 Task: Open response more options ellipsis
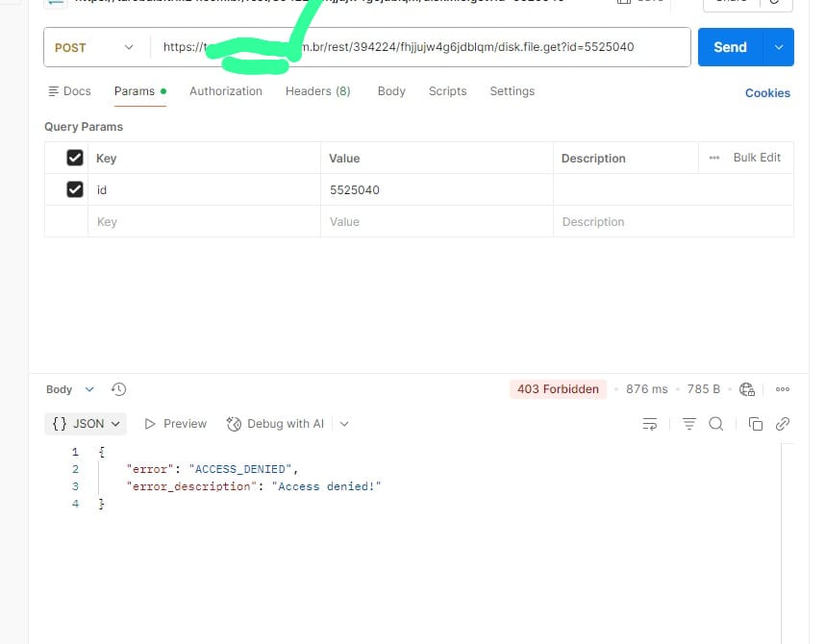[782, 389]
